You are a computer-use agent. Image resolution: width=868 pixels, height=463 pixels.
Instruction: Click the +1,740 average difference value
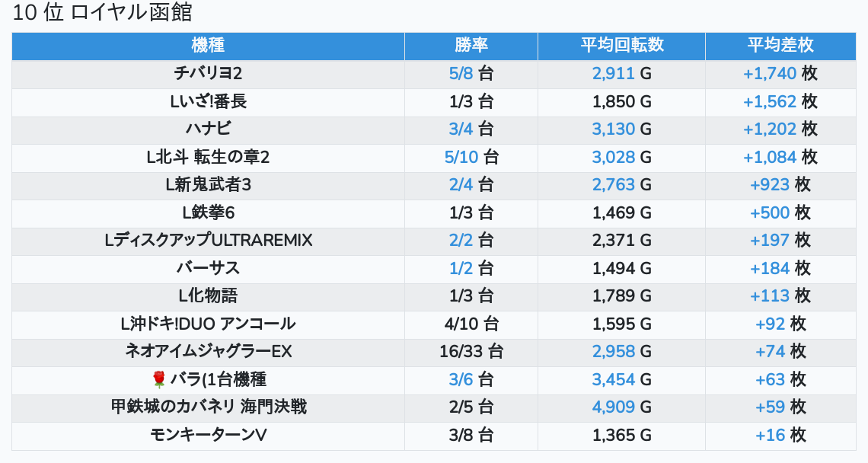770,74
